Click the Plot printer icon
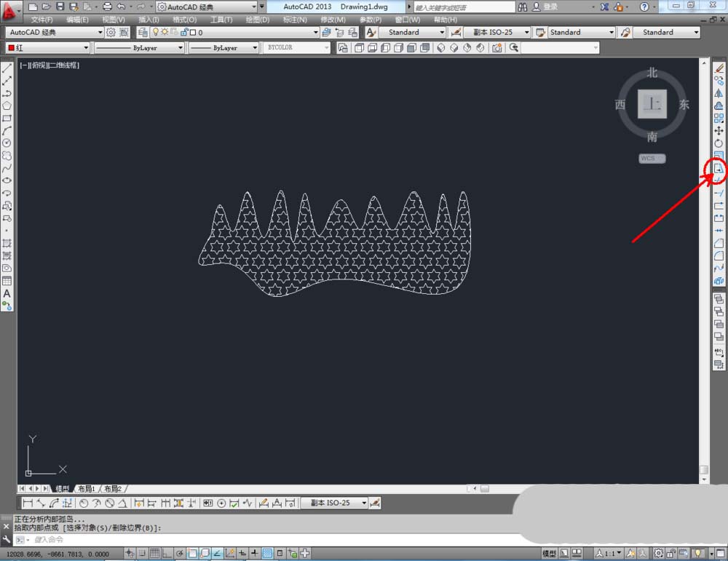 [x=107, y=7]
